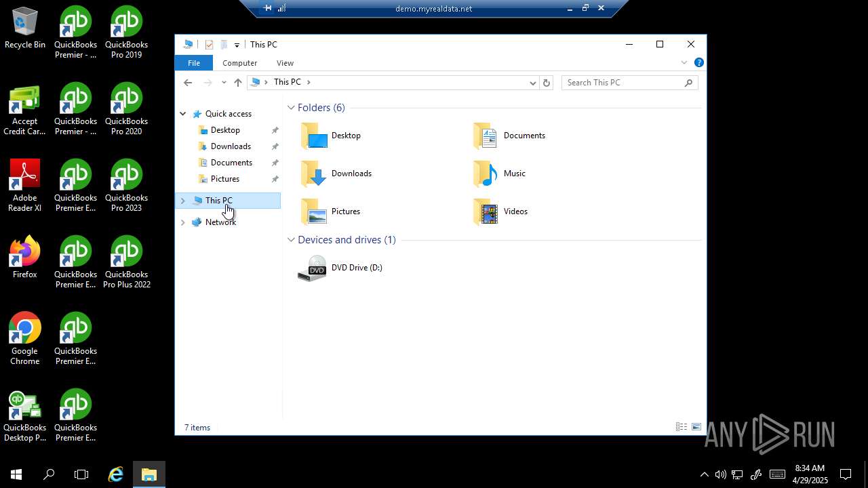Launch the Adobe Reader XI desktop icon

coord(25,186)
